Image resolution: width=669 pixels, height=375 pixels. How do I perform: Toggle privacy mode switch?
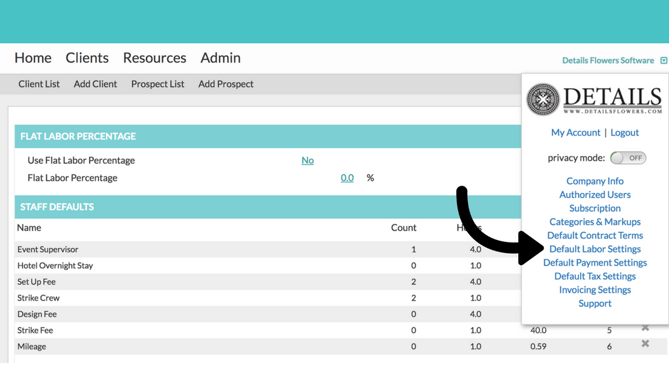[628, 158]
